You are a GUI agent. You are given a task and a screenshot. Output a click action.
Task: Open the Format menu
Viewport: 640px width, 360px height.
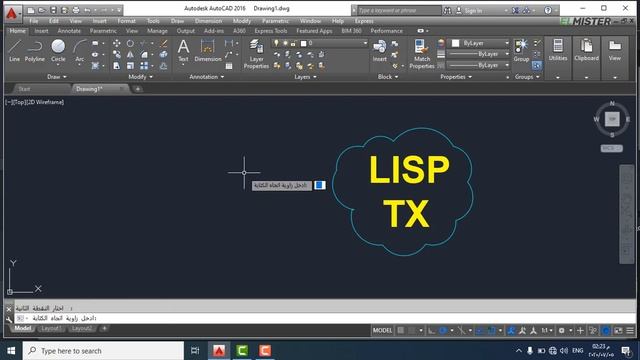point(126,21)
